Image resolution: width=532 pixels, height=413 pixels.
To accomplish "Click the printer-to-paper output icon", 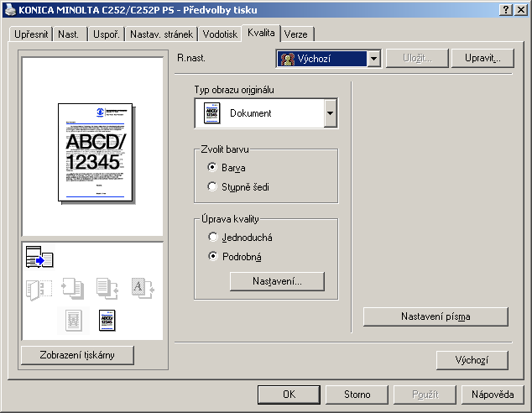I will tap(39, 257).
